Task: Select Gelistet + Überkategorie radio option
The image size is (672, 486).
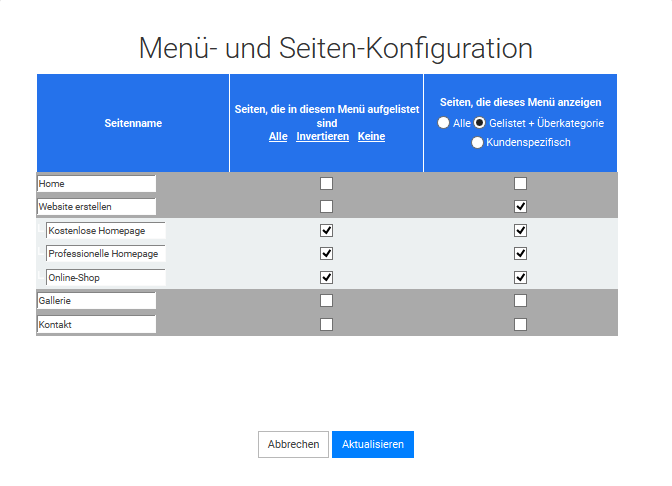Action: pyautogui.click(x=480, y=123)
